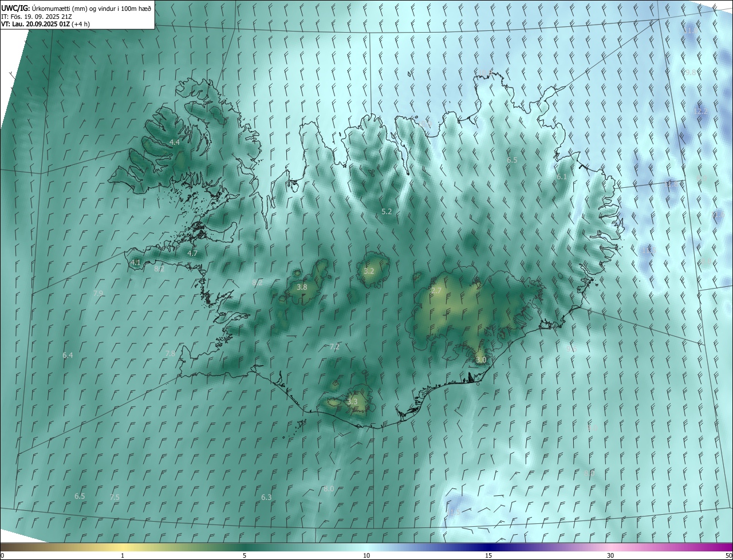Click the 4.1 value label
This screenshot has height=560, width=733.
136,263
